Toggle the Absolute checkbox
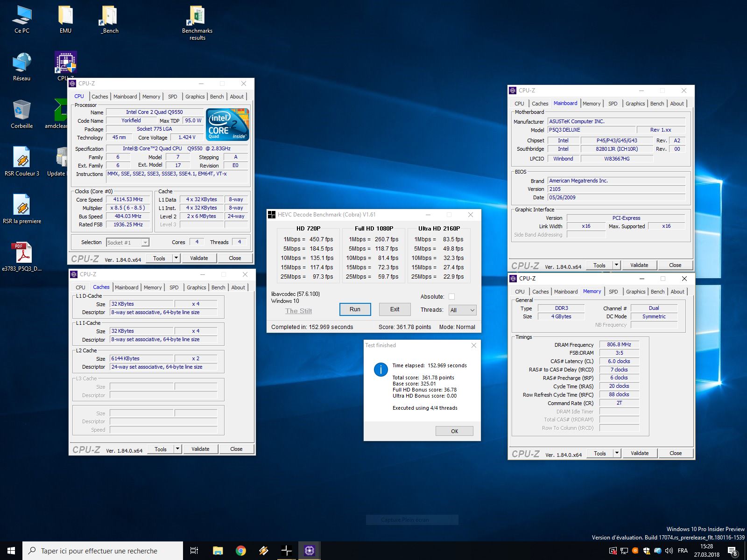Image resolution: width=747 pixels, height=560 pixels. pos(451,296)
